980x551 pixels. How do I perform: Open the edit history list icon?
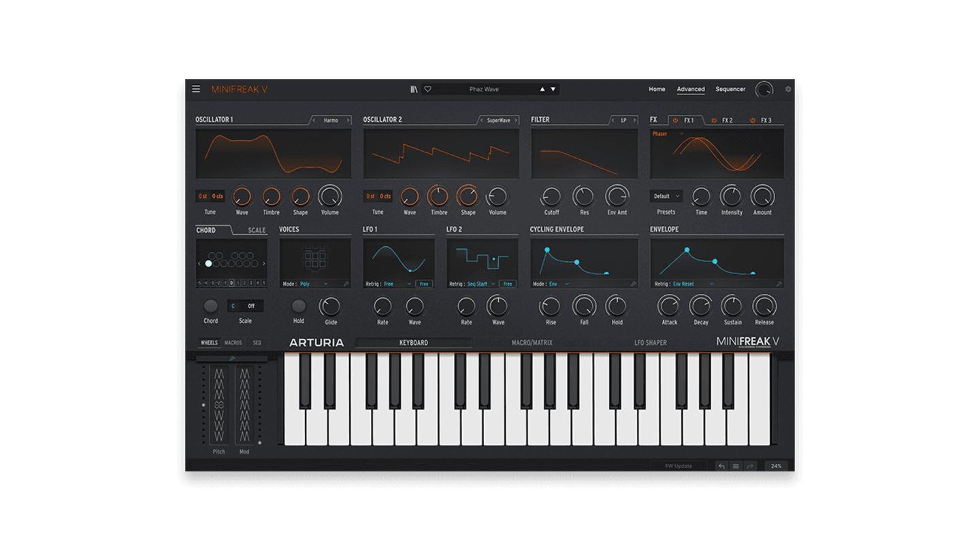[x=736, y=466]
